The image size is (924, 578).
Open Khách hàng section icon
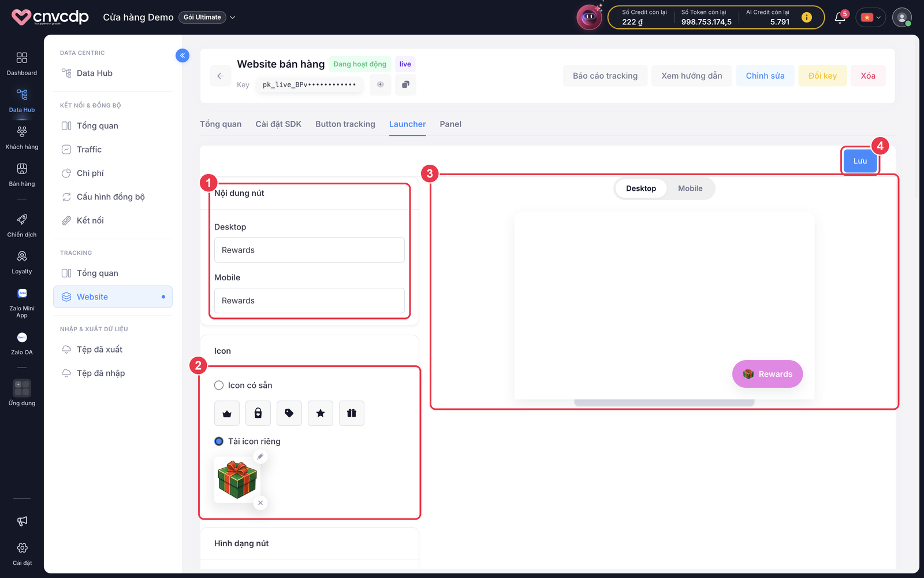point(22,131)
